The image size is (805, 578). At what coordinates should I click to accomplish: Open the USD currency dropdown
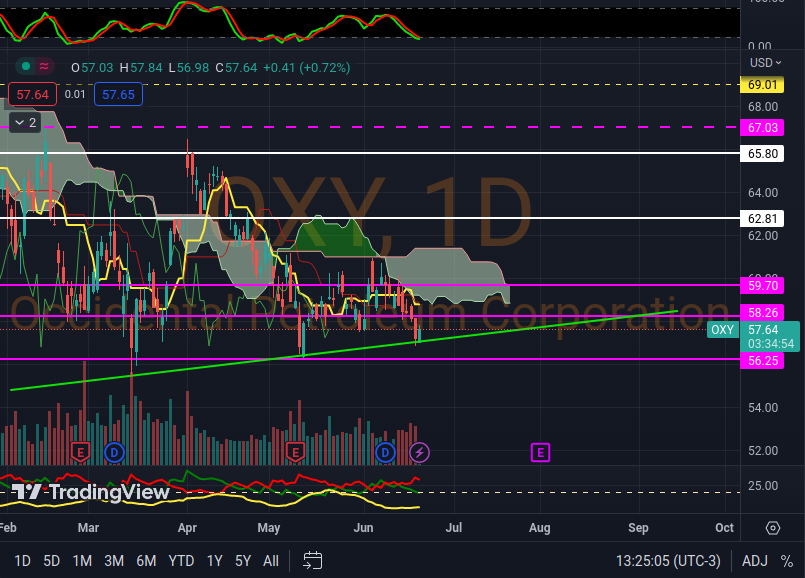pos(765,63)
